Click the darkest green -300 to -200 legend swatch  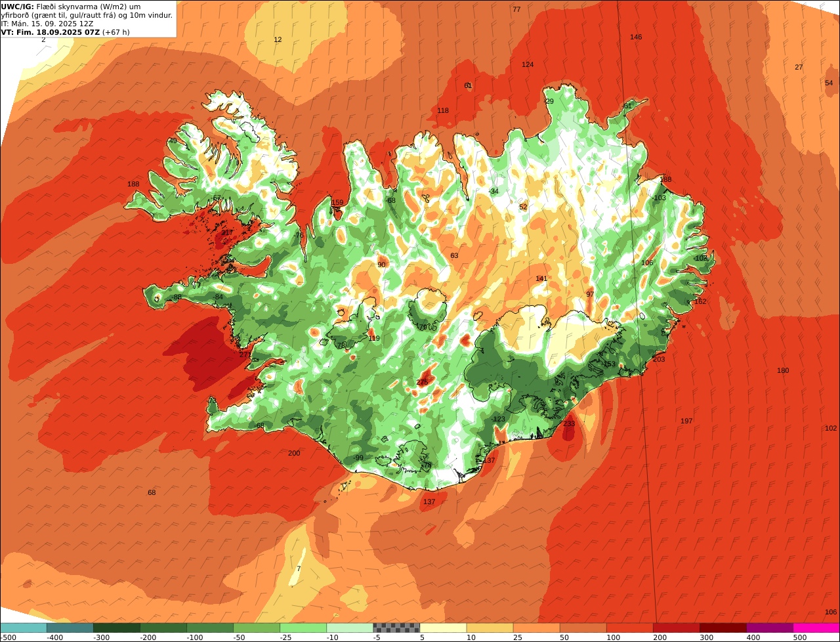117,628
